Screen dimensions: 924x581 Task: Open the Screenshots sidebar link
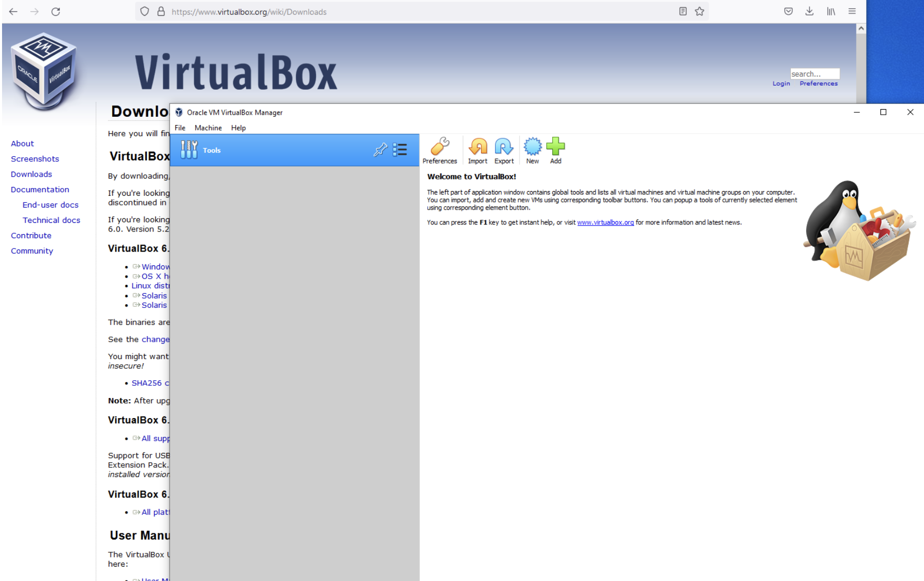coord(35,159)
